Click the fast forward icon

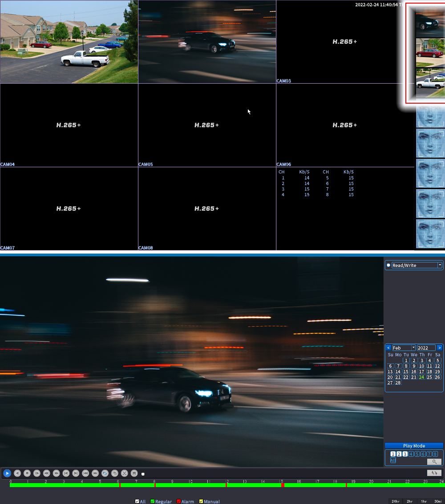56,473
